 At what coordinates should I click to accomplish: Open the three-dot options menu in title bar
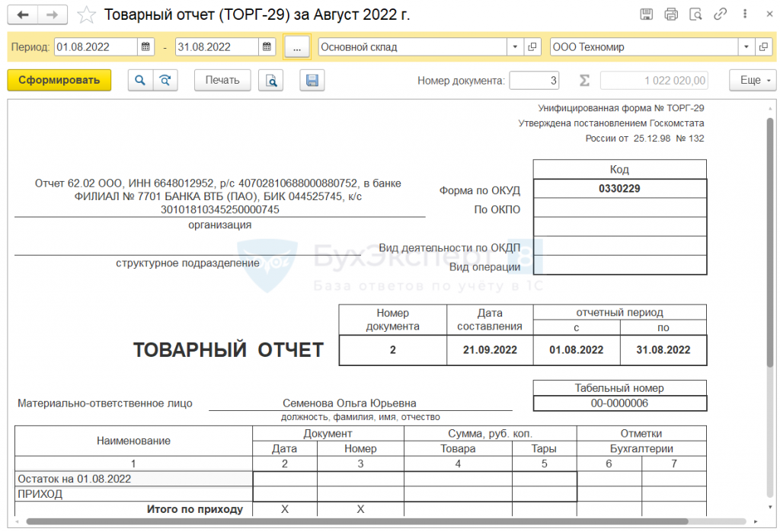pos(745,14)
